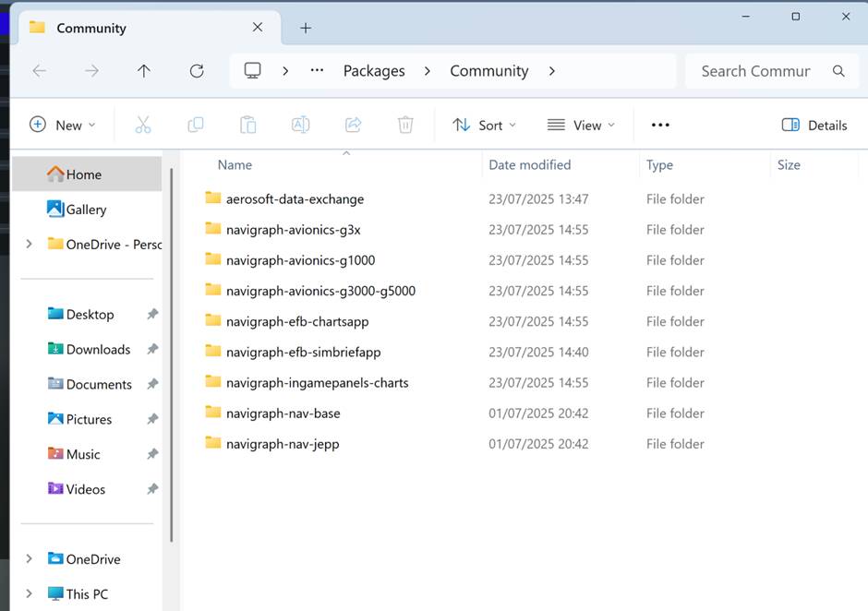Expand OneDrive - Personal in sidebar
Viewport: 868px width, 611px height.
click(x=29, y=244)
